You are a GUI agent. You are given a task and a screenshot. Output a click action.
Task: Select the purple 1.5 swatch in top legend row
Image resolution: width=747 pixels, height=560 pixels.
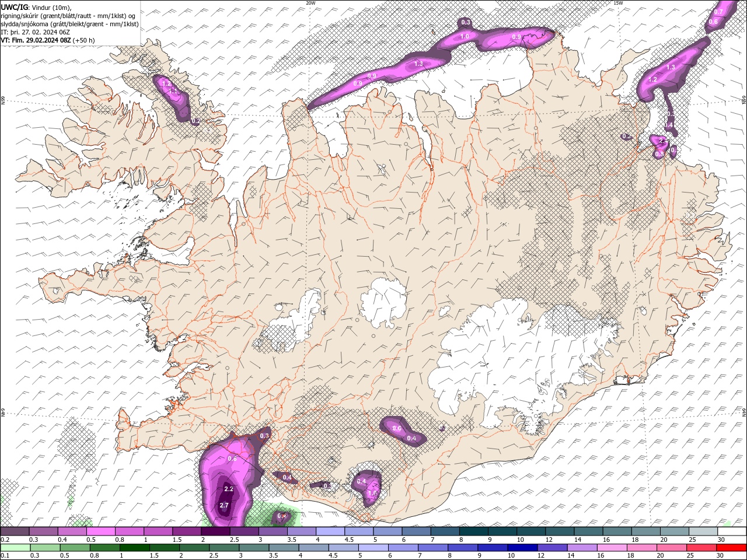click(187, 531)
